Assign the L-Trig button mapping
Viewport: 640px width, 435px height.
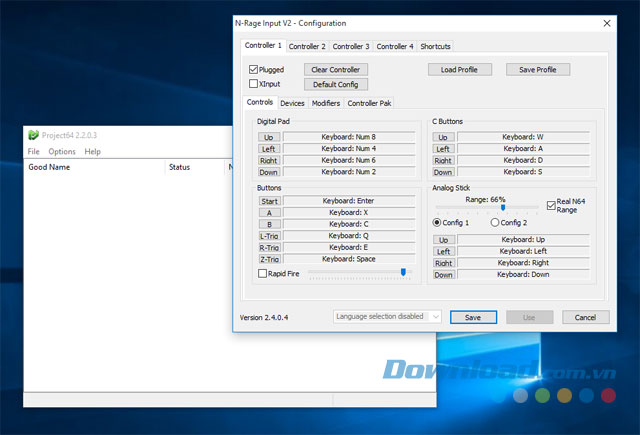point(269,236)
